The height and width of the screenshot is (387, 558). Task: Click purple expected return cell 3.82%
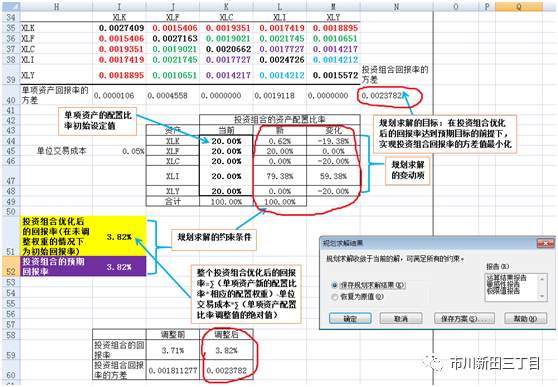(119, 267)
